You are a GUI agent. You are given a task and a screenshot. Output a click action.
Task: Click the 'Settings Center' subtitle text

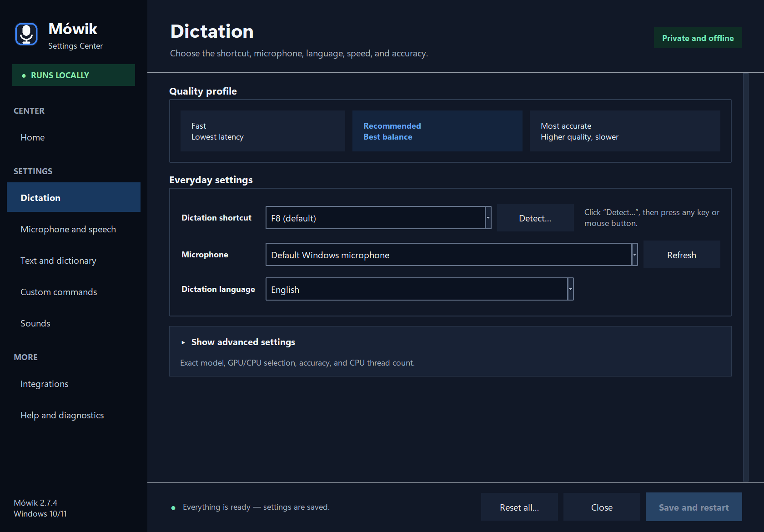pos(75,46)
